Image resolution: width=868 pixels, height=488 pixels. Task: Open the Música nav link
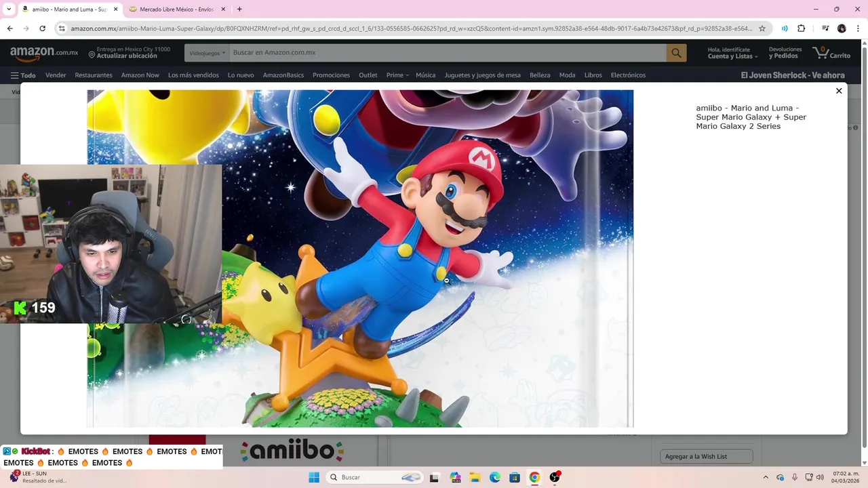click(x=426, y=75)
